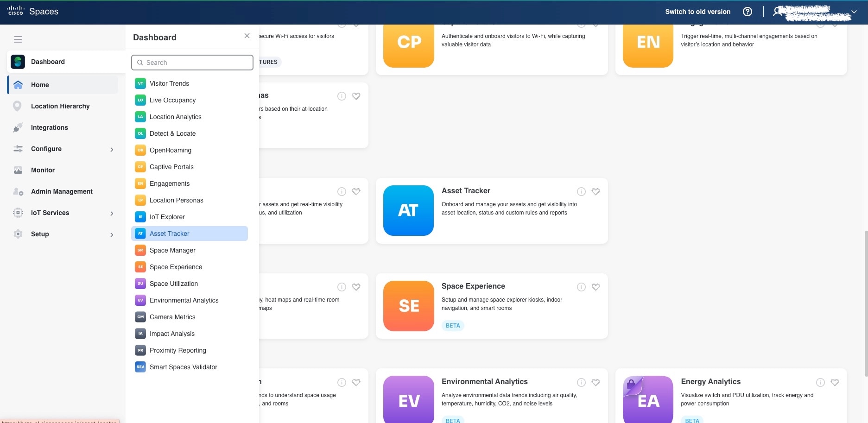Open the Captive Portals CP tile
The height and width of the screenshot is (423, 868).
pos(408,46)
